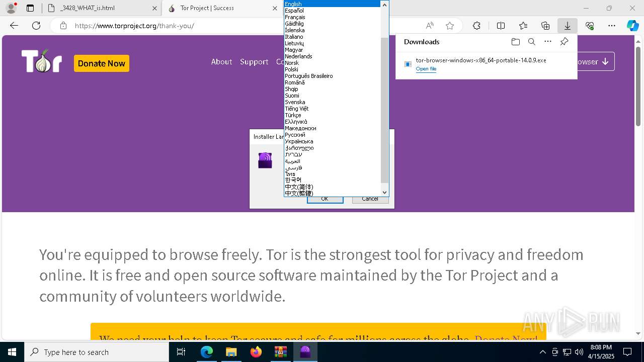The height and width of the screenshot is (362, 644).
Task: Open the Favorites list icon
Action: 523,26
